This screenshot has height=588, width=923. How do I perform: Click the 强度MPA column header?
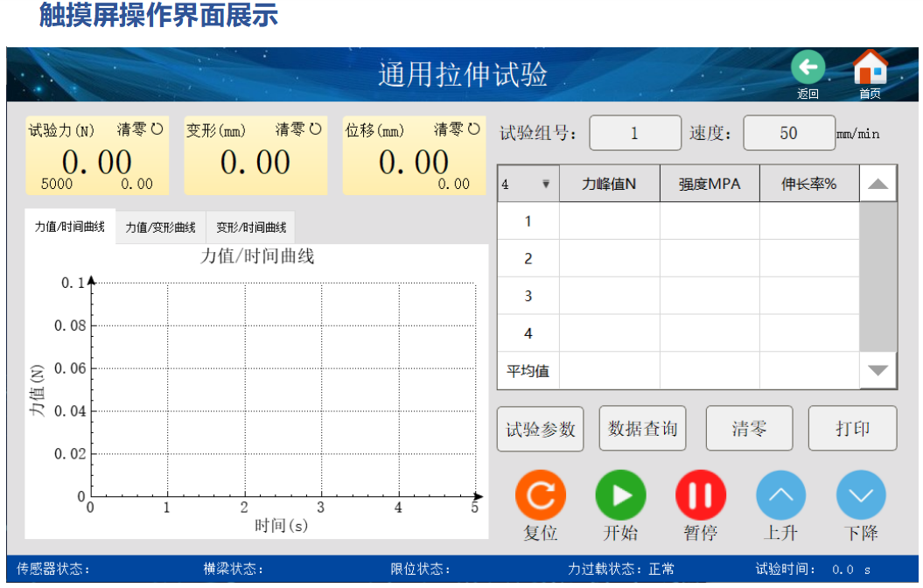(710, 185)
